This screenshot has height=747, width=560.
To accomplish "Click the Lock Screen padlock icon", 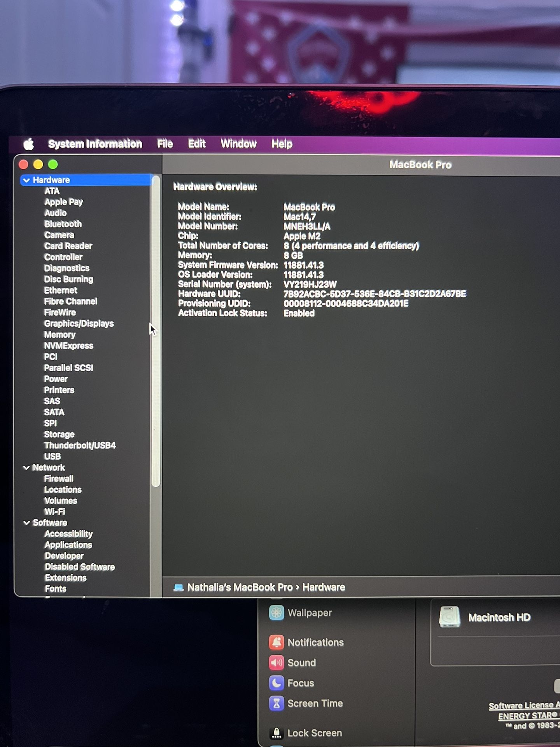I will (x=276, y=733).
